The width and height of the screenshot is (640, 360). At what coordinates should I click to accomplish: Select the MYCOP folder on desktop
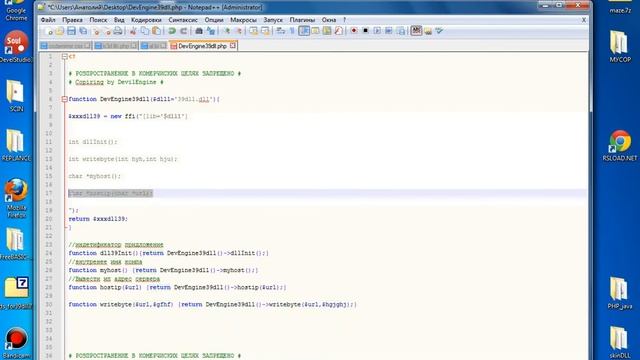(x=620, y=47)
